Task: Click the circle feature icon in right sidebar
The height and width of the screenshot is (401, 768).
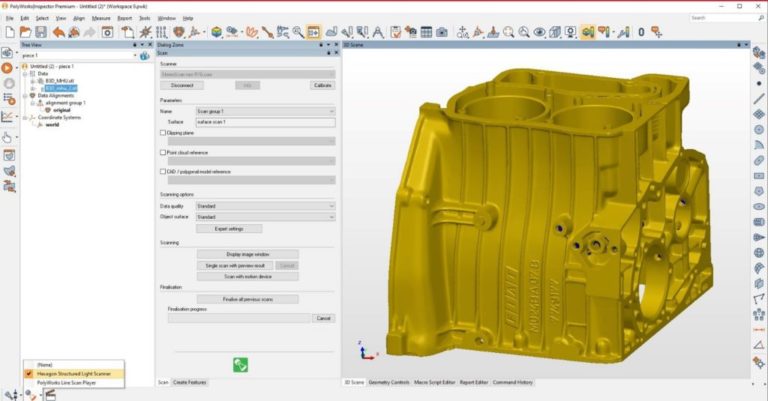Action: 759,130
